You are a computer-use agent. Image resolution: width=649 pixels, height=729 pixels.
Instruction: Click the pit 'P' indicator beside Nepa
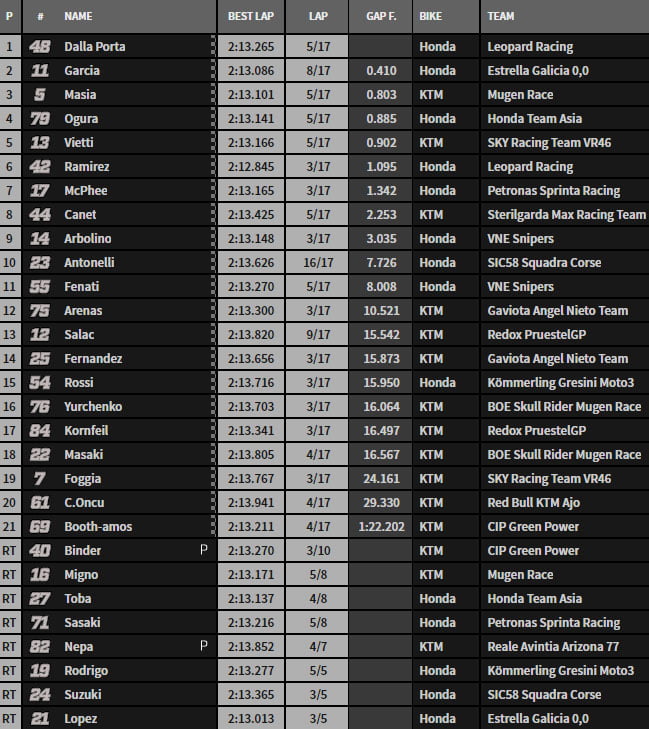[x=204, y=646]
